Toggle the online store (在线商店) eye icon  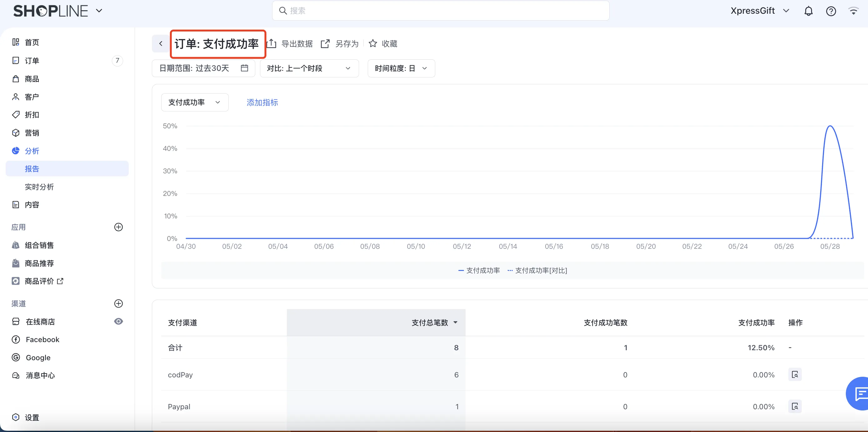coord(118,322)
